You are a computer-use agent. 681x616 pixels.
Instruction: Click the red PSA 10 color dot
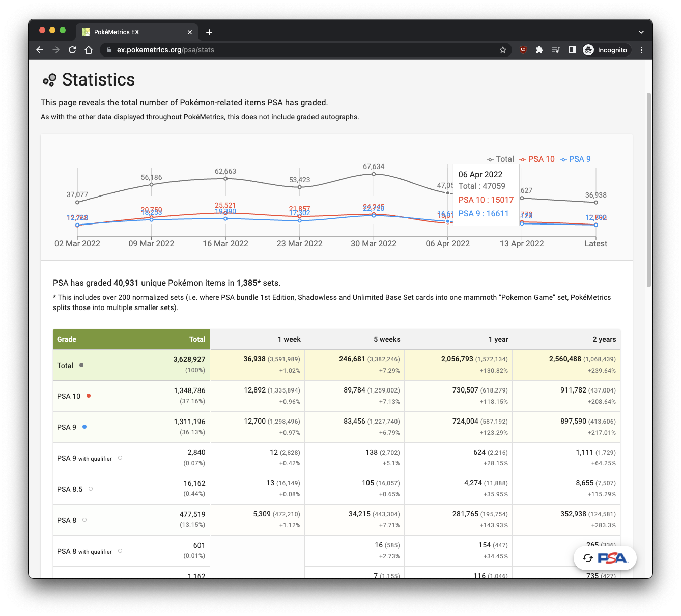point(89,396)
